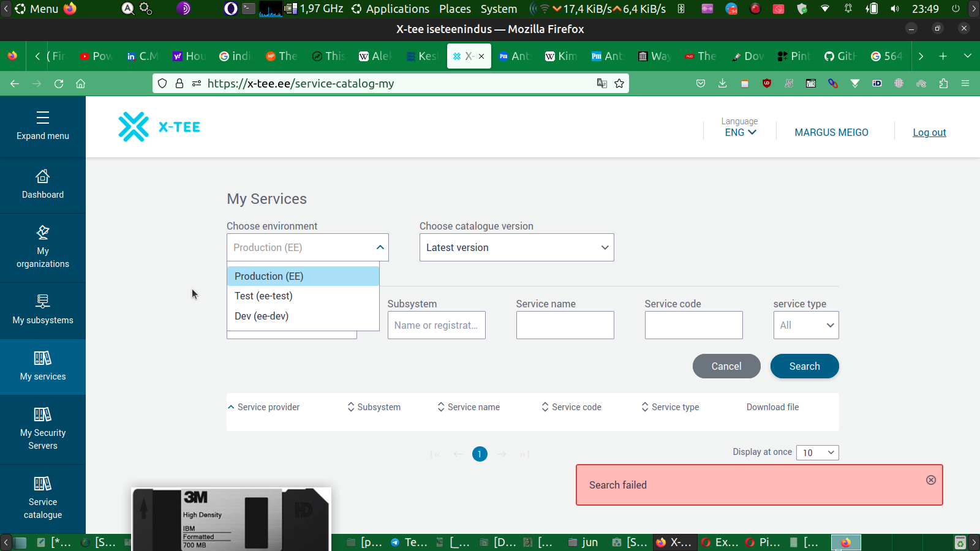Open My subsystems sidebar item
The height and width of the screenshot is (551, 980).
(x=43, y=310)
